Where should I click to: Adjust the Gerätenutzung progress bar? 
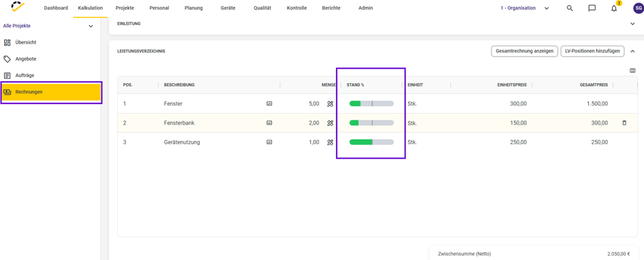(371, 142)
